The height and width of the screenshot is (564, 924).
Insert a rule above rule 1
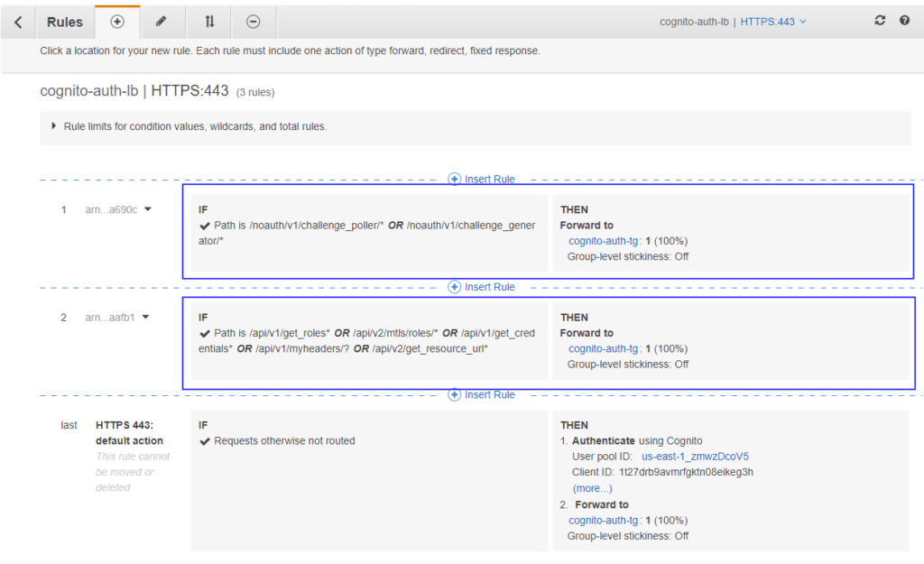pyautogui.click(x=482, y=180)
